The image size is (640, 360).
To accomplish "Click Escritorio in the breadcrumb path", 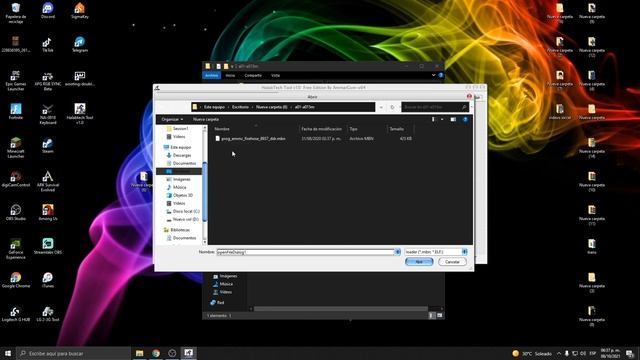I will coord(240,107).
